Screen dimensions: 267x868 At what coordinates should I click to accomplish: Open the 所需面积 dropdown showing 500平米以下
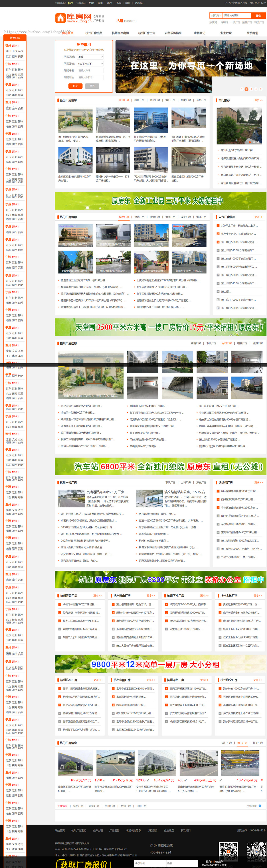[90, 64]
